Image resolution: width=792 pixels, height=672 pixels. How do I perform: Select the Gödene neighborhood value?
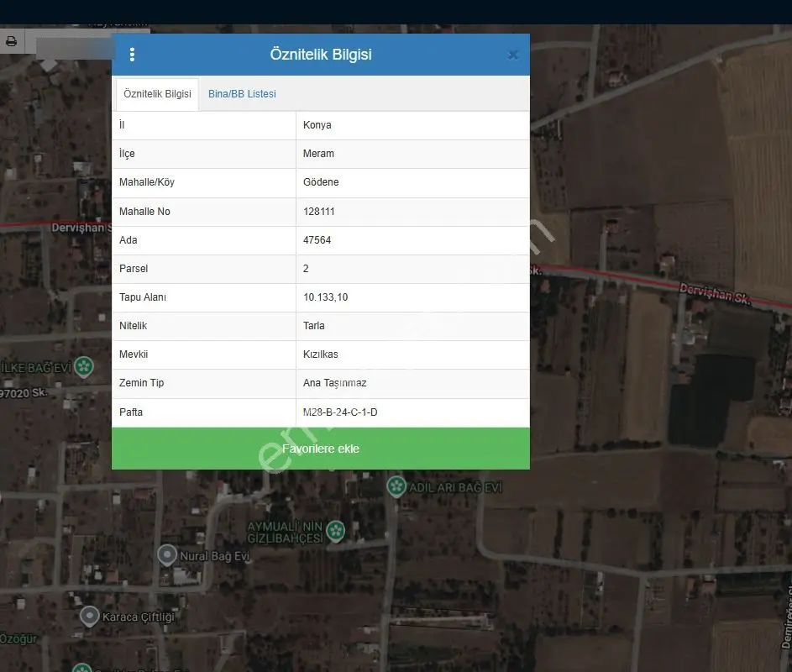(x=321, y=182)
